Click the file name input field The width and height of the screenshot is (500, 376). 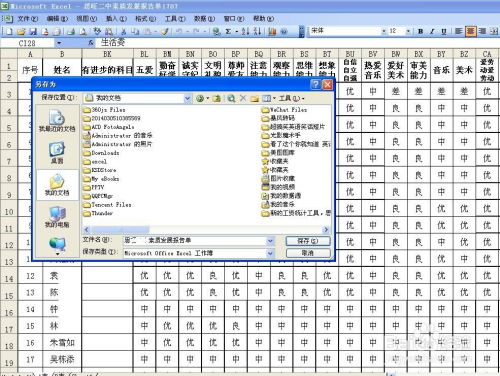[195, 240]
